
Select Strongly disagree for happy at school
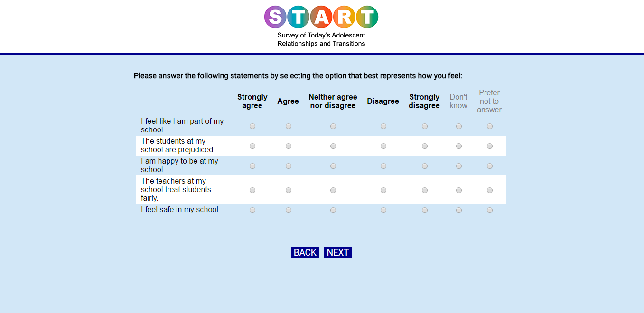(x=425, y=166)
